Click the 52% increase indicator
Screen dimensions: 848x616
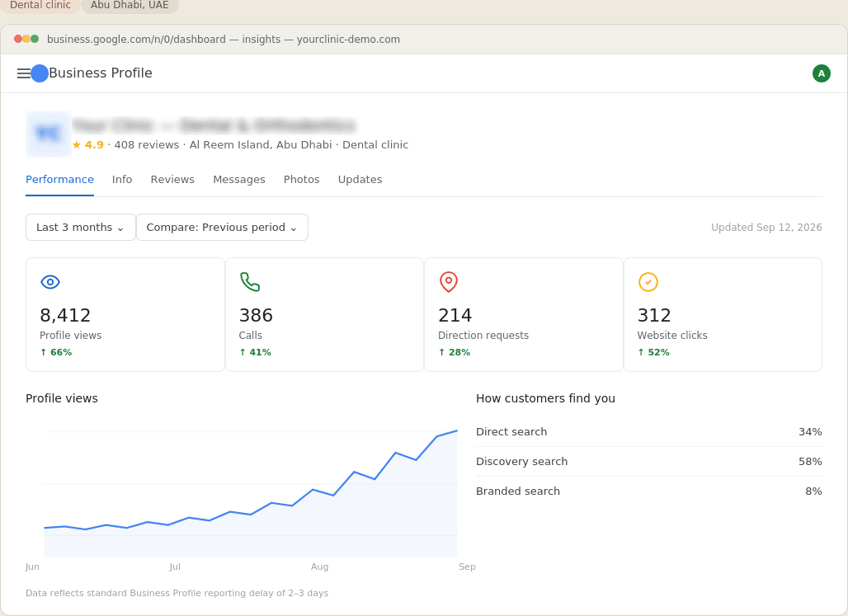[653, 352]
